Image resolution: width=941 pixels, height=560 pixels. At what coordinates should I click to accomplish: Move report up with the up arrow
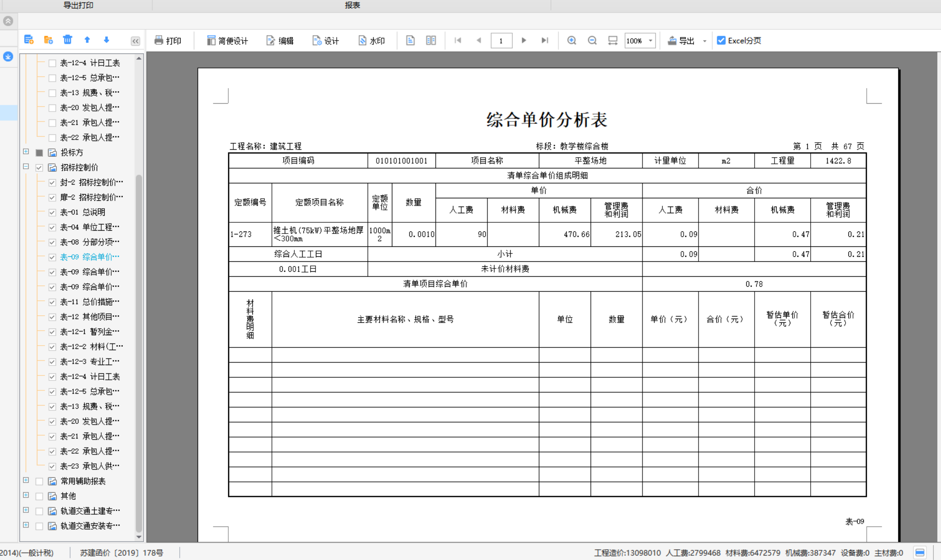[x=87, y=40]
